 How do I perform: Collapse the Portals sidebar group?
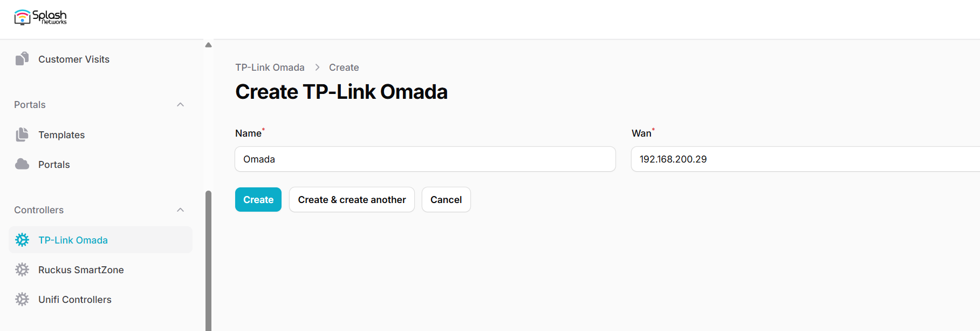click(181, 105)
